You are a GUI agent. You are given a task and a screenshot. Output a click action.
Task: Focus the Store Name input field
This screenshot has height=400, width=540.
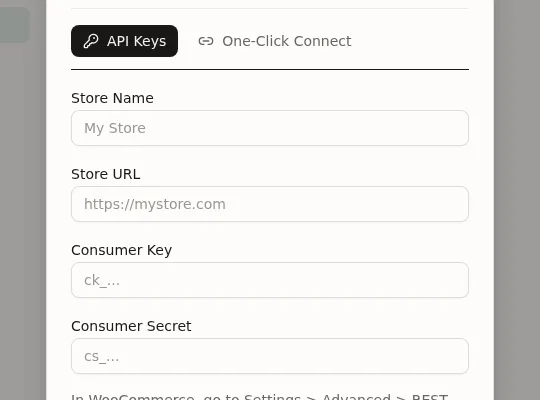click(x=270, y=128)
